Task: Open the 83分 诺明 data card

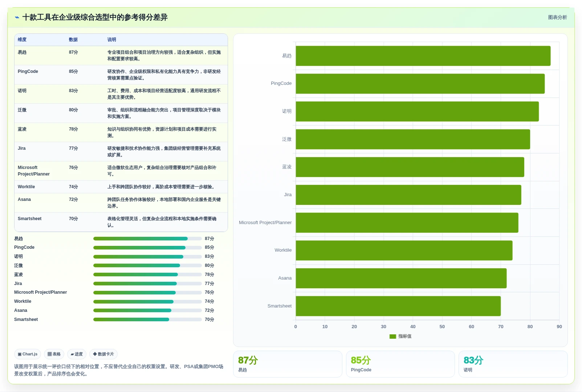Action: coord(513,364)
